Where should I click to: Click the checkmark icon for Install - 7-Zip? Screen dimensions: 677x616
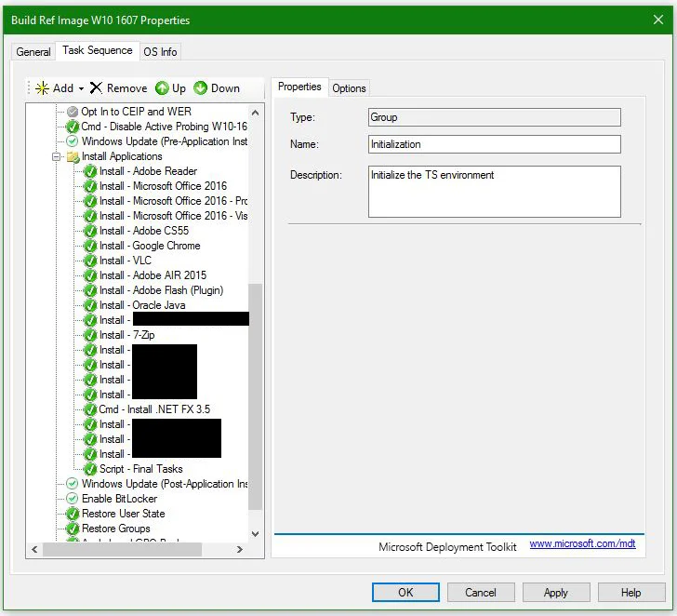coord(90,335)
